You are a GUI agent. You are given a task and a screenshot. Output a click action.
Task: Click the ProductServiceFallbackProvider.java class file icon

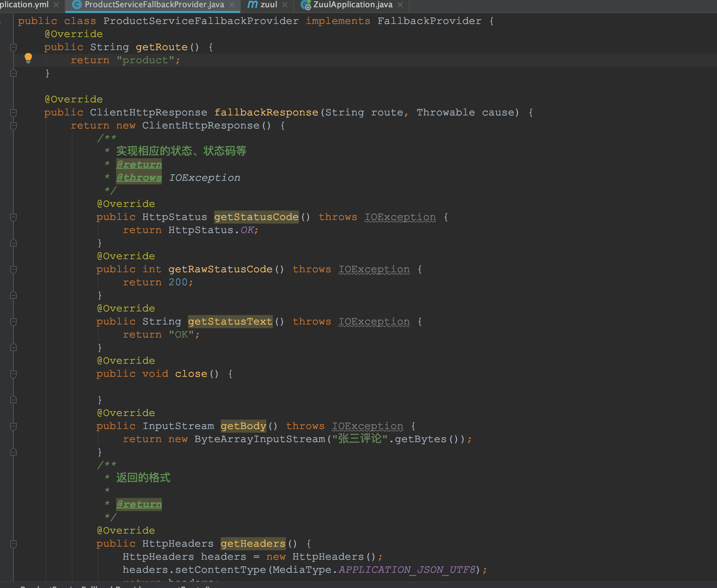(x=77, y=5)
